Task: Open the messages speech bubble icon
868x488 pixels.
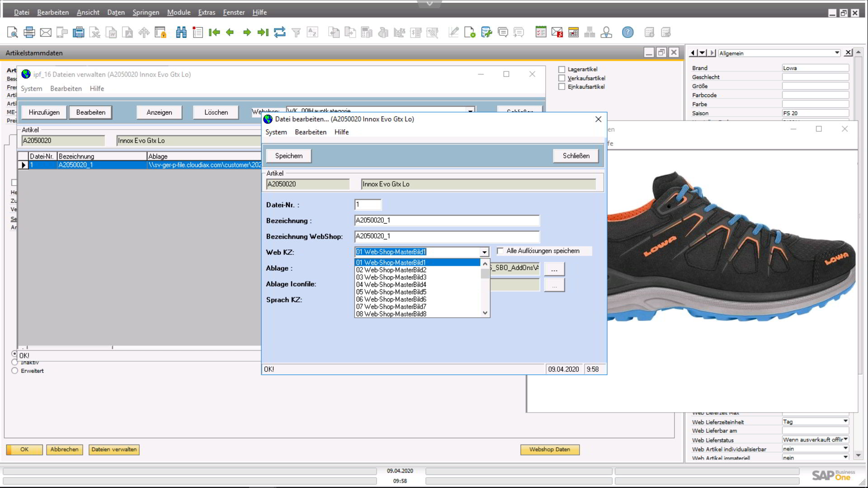Action: click(x=503, y=32)
